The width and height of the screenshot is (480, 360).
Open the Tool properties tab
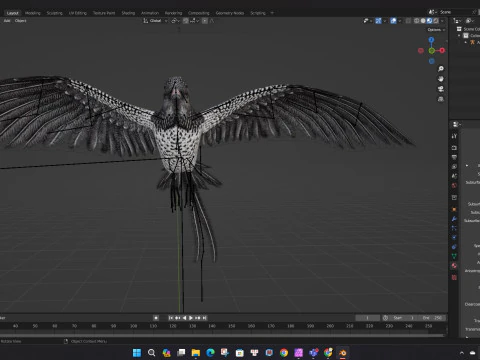coord(454,136)
